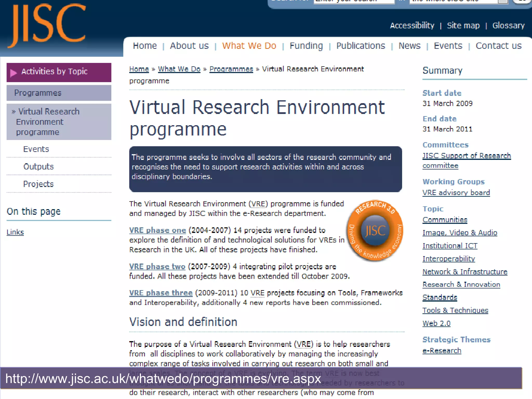532x399 pixels.
Task: Open the Home main navigation item
Action: (145, 46)
